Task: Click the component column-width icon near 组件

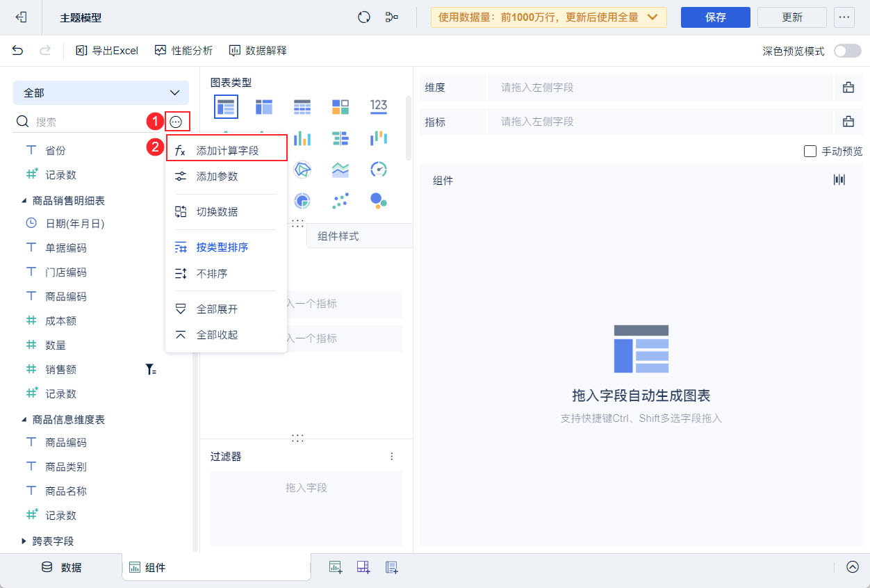Action: click(839, 180)
